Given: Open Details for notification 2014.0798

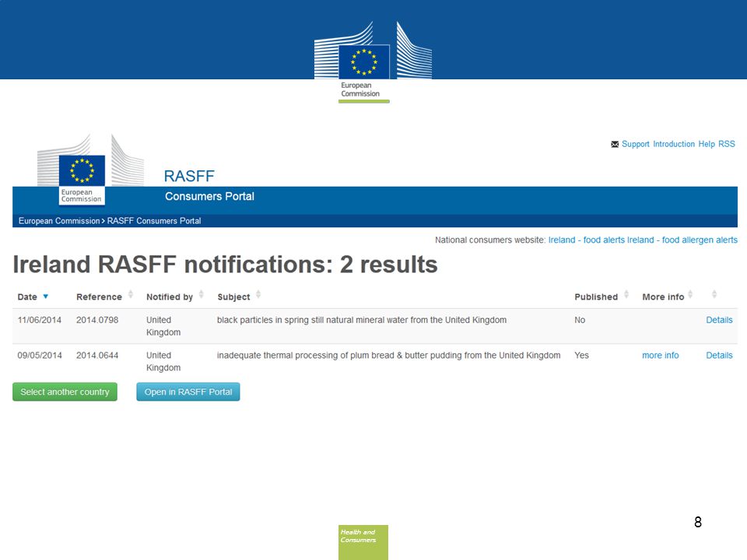Looking at the screenshot, I should [x=719, y=320].
